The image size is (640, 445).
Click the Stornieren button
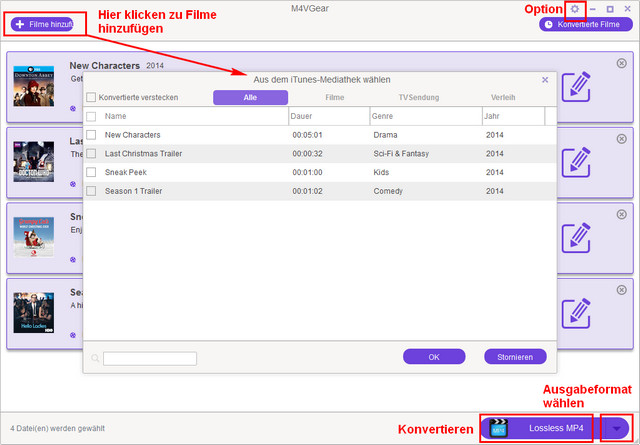tap(515, 357)
